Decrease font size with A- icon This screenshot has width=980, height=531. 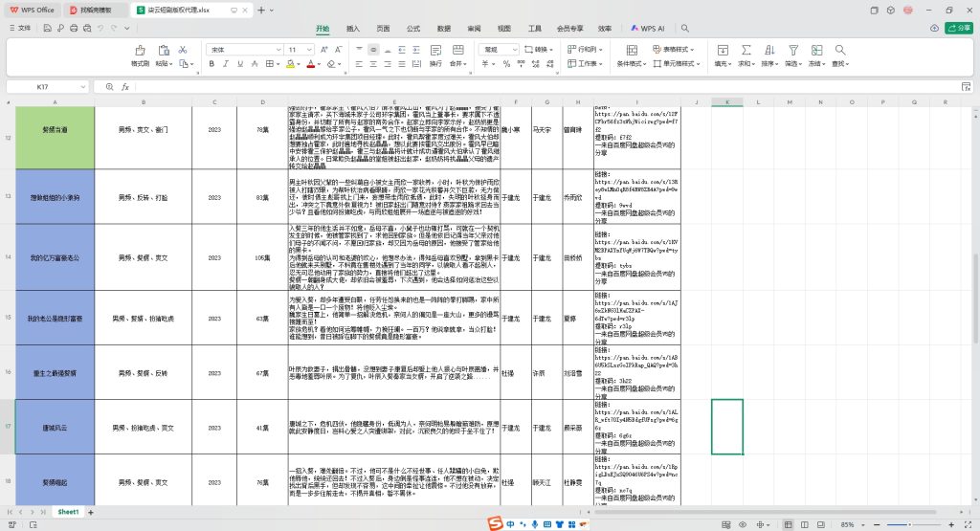coord(338,50)
